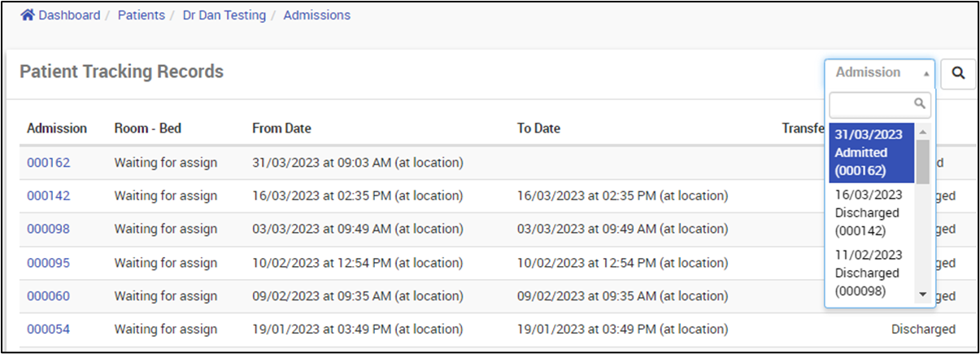Open admission 000054 record

click(x=49, y=330)
